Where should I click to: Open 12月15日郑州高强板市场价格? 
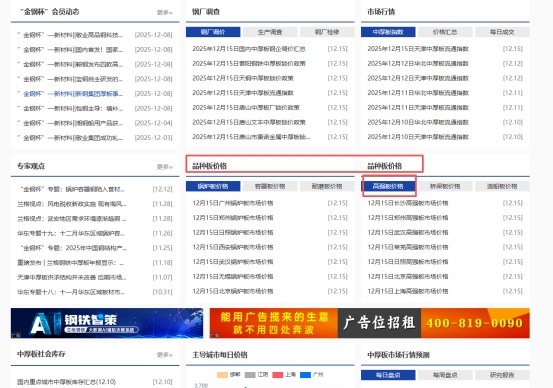(408, 218)
